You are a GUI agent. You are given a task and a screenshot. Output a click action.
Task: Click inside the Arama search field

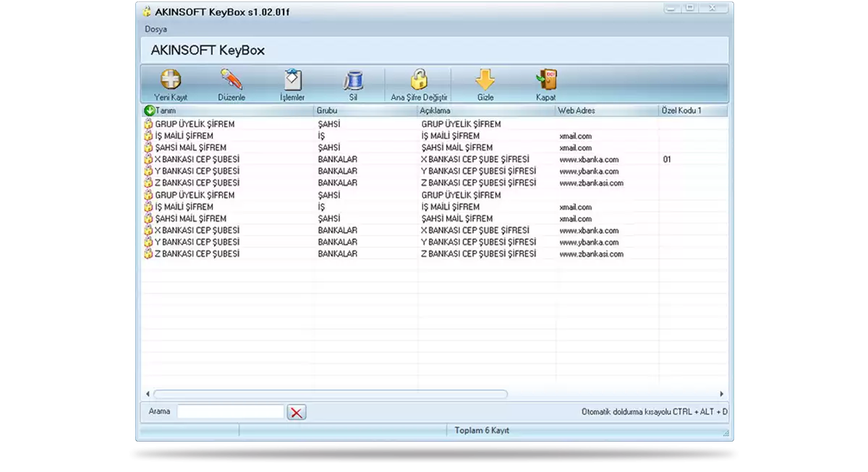(x=231, y=411)
